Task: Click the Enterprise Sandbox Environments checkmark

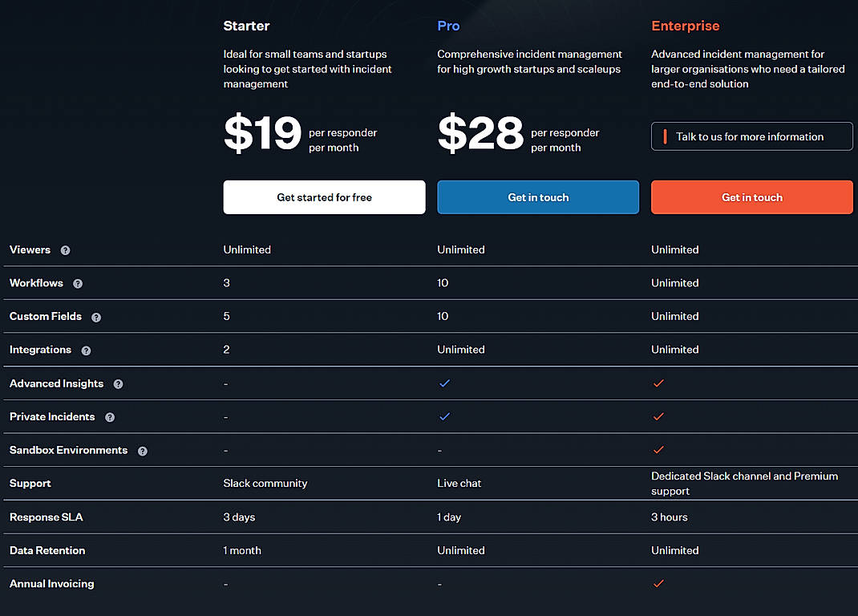Action: point(658,450)
